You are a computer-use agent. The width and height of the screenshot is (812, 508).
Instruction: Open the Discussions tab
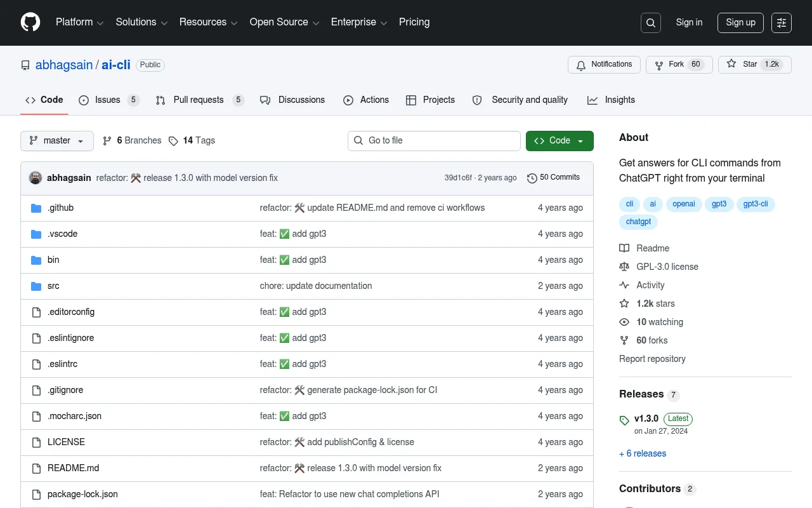pyautogui.click(x=292, y=100)
